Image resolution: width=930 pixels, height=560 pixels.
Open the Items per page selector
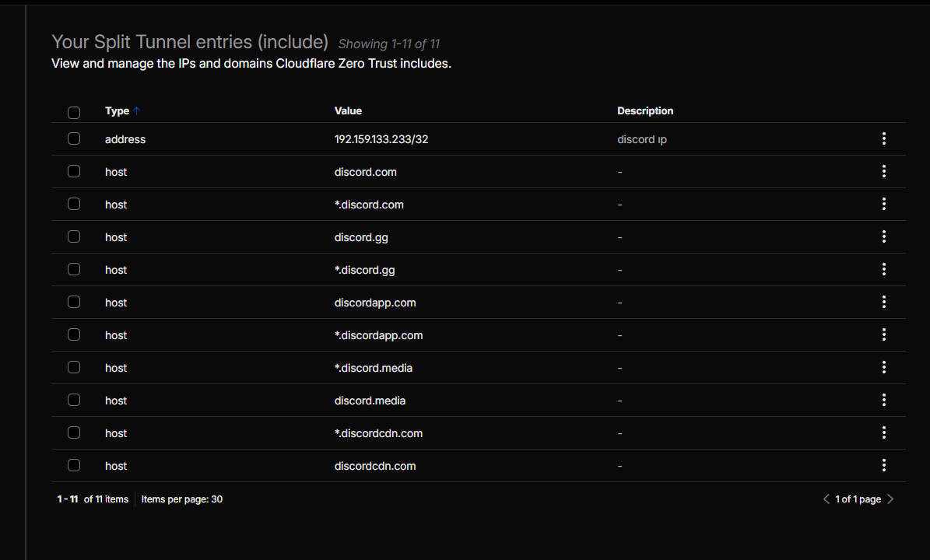(182, 499)
